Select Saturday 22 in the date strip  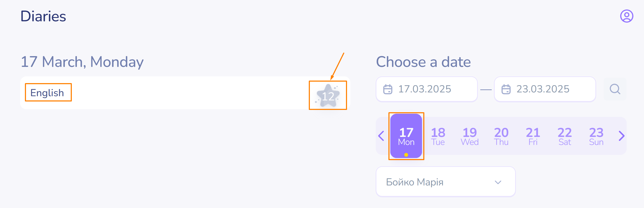click(x=565, y=136)
